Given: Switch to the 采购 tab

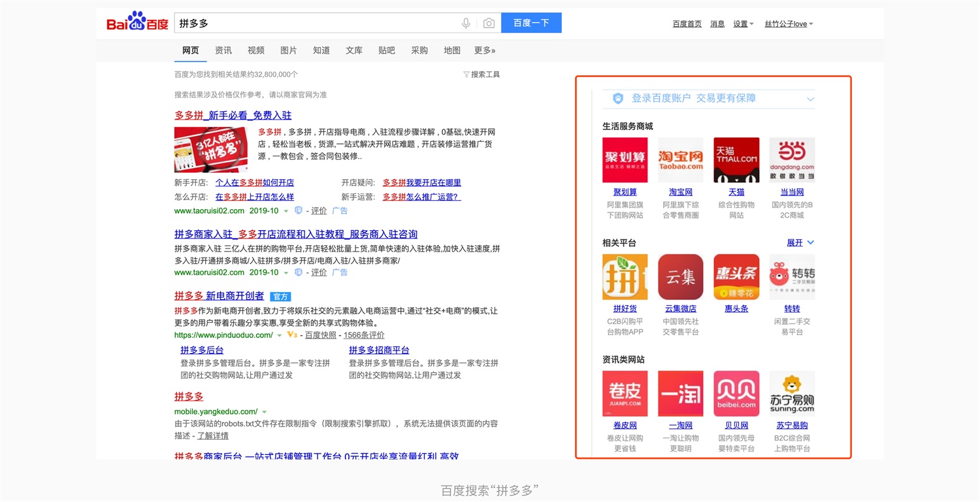Looking at the screenshot, I should 419,50.
